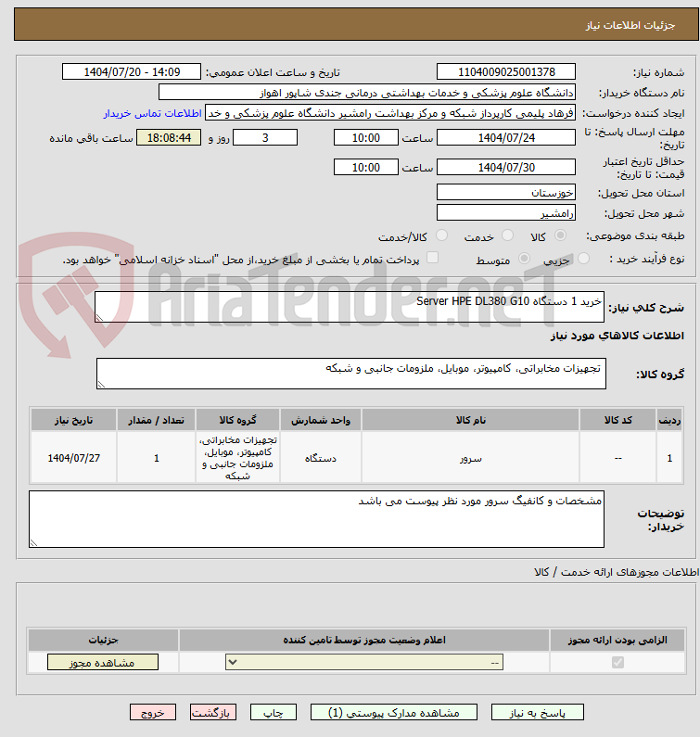Click the کد کالا column header
The image size is (700, 737).
(617, 420)
